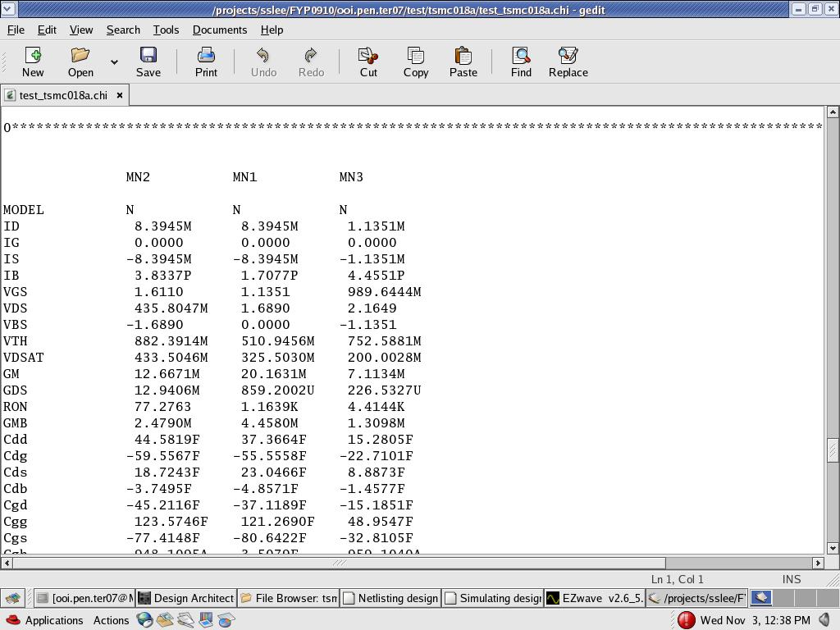Launch the spreadsheet launcher in the bottom panel
This screenshot has width=840, height=630.
[226, 620]
